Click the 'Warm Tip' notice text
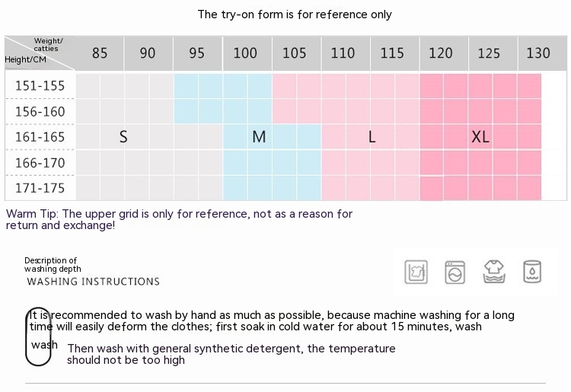The height and width of the screenshot is (392, 571). pos(179,219)
